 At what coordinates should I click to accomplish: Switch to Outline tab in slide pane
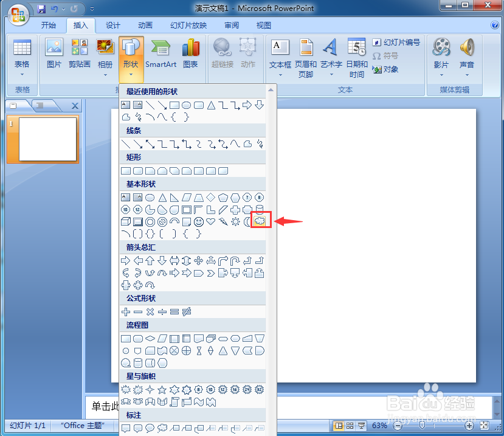[x=40, y=105]
